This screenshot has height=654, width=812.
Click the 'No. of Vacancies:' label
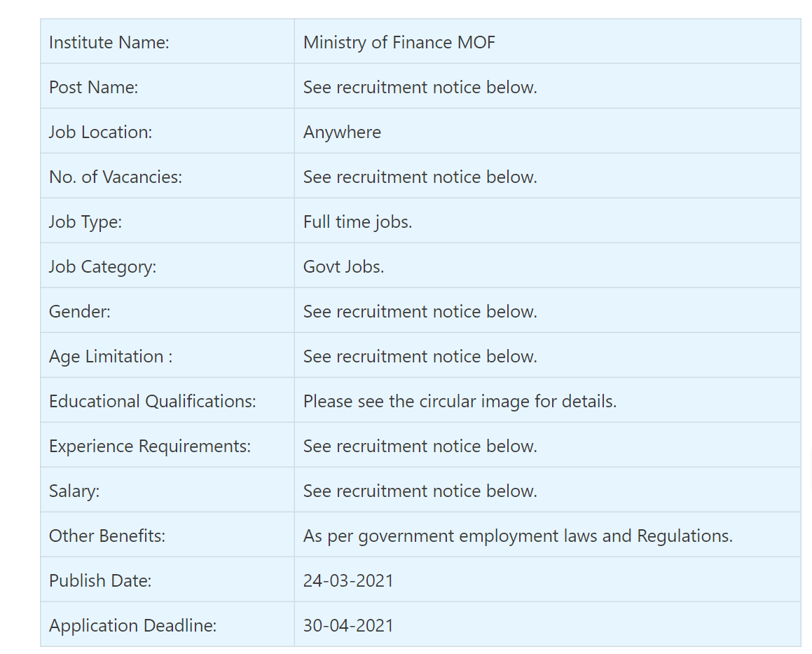[x=116, y=177]
